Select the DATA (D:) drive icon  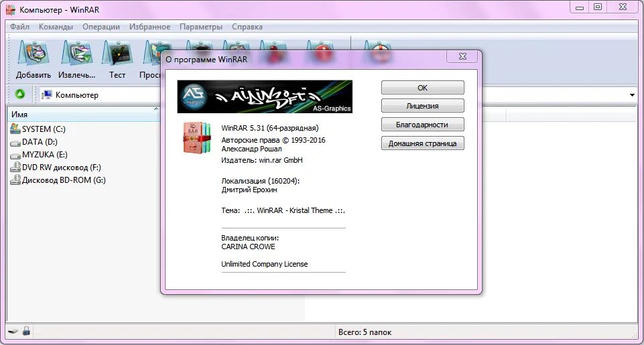(15, 143)
